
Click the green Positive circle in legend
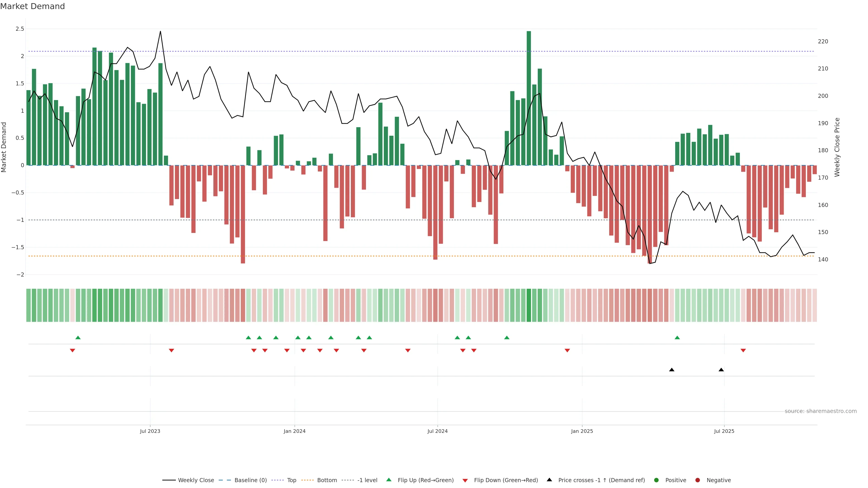pos(656,480)
